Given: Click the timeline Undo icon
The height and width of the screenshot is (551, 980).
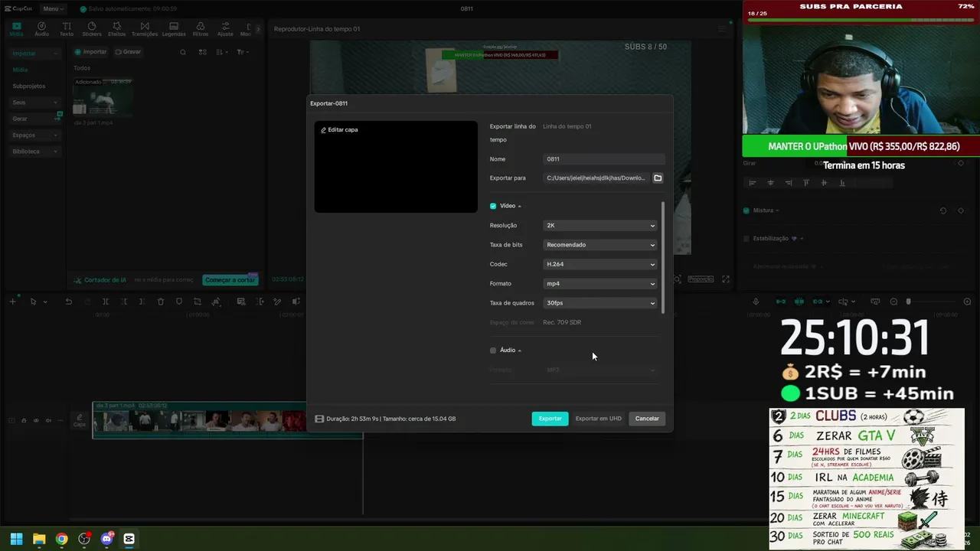Looking at the screenshot, I should (69, 302).
